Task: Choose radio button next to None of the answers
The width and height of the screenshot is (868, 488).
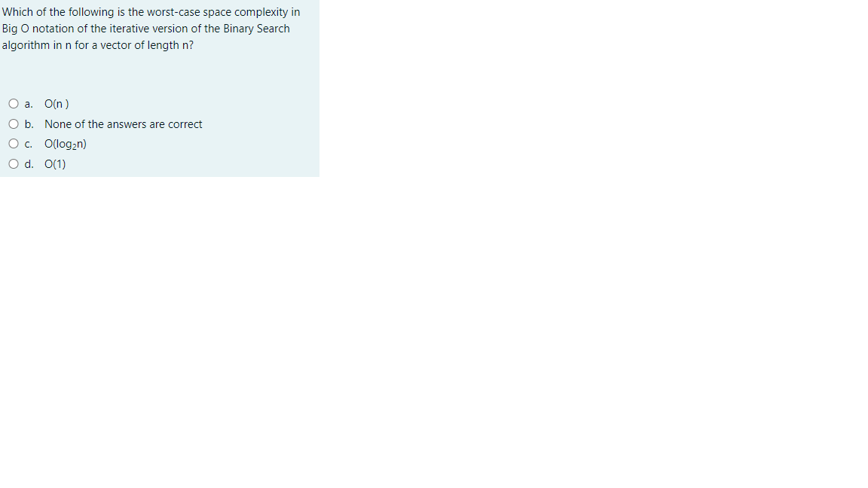Action: click(14, 124)
